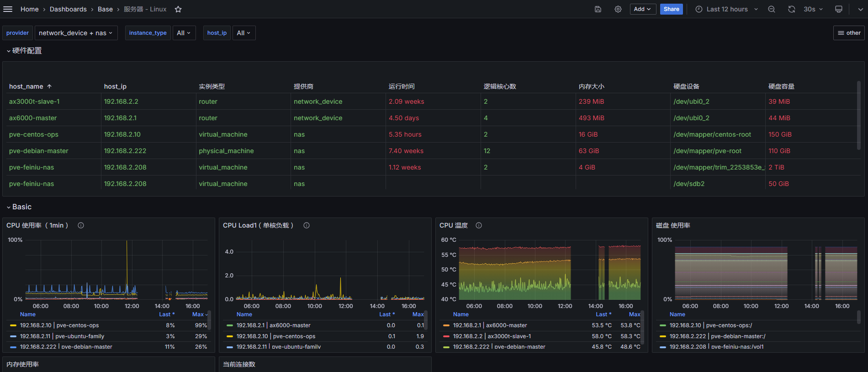
Task: Open instance_type All dropdown
Action: [x=184, y=33]
